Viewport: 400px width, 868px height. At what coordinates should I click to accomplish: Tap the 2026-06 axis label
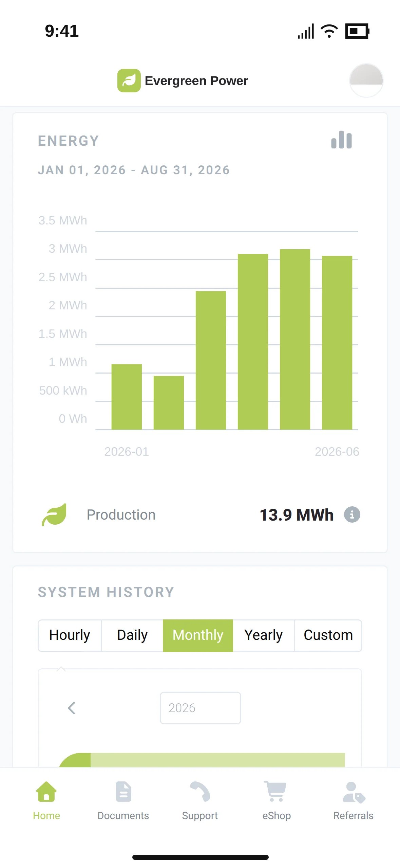pos(337,452)
